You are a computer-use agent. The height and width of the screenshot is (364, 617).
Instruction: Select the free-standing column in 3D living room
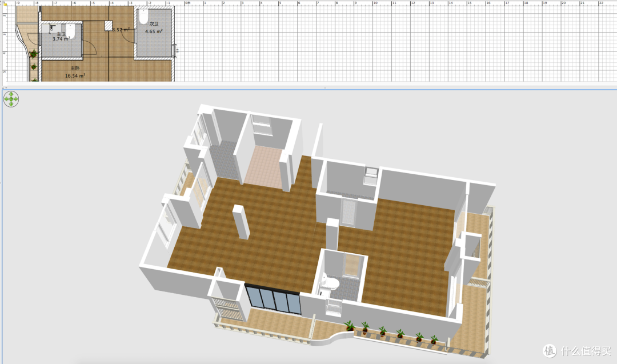(241, 222)
